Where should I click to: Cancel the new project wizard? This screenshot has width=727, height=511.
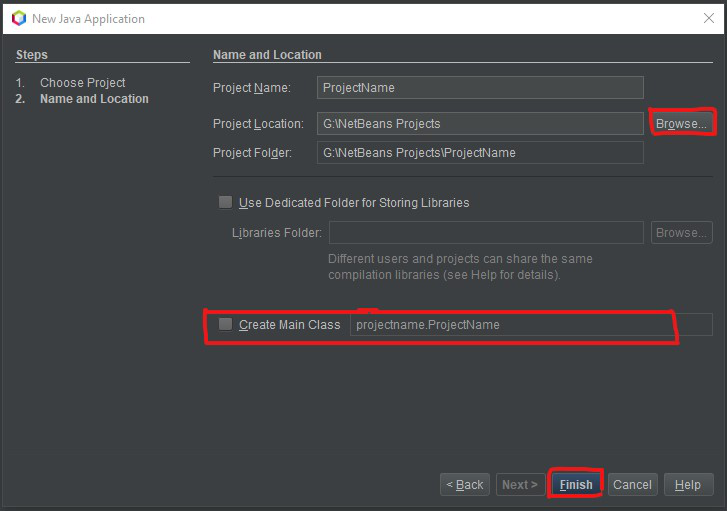tap(632, 485)
